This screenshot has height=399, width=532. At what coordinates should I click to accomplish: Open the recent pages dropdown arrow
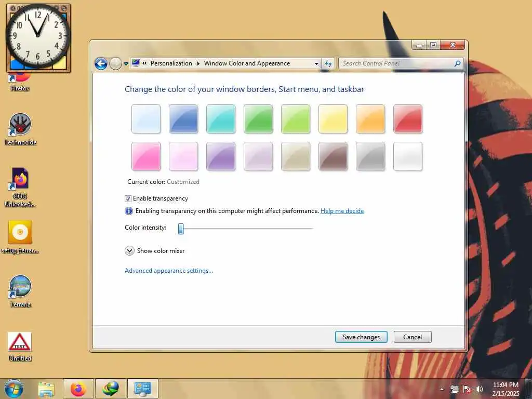coord(126,64)
